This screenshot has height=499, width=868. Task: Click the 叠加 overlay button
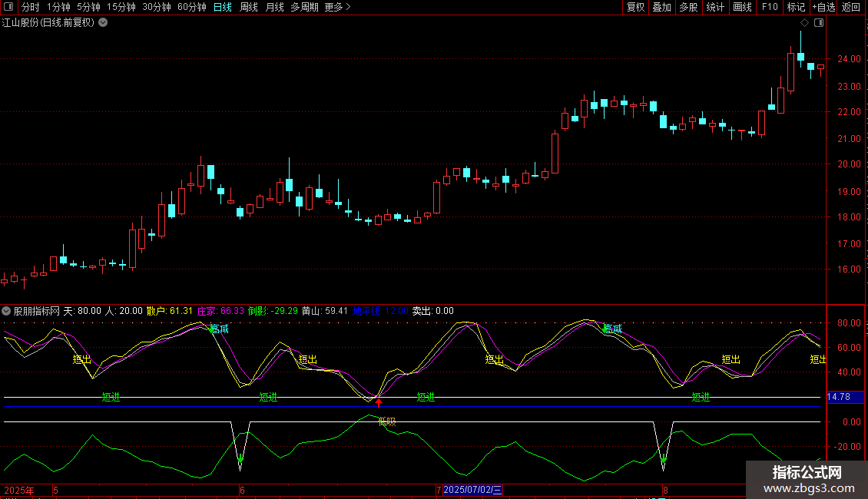coord(661,8)
